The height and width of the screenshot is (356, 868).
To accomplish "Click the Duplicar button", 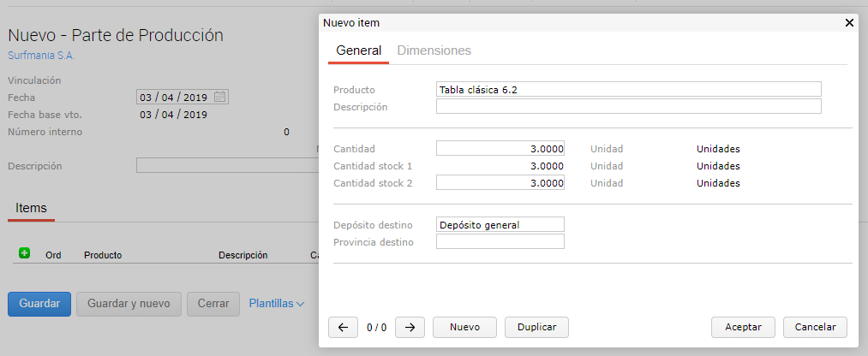I will point(536,327).
